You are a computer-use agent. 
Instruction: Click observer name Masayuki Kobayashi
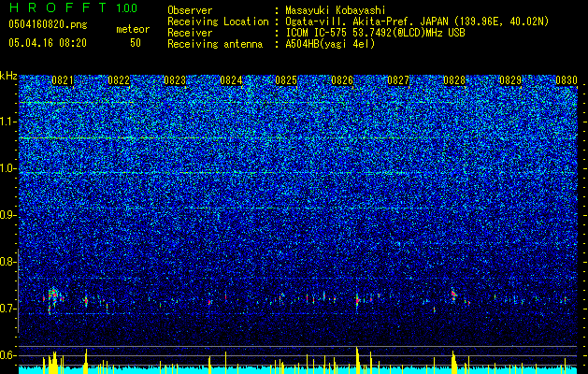pyautogui.click(x=336, y=10)
